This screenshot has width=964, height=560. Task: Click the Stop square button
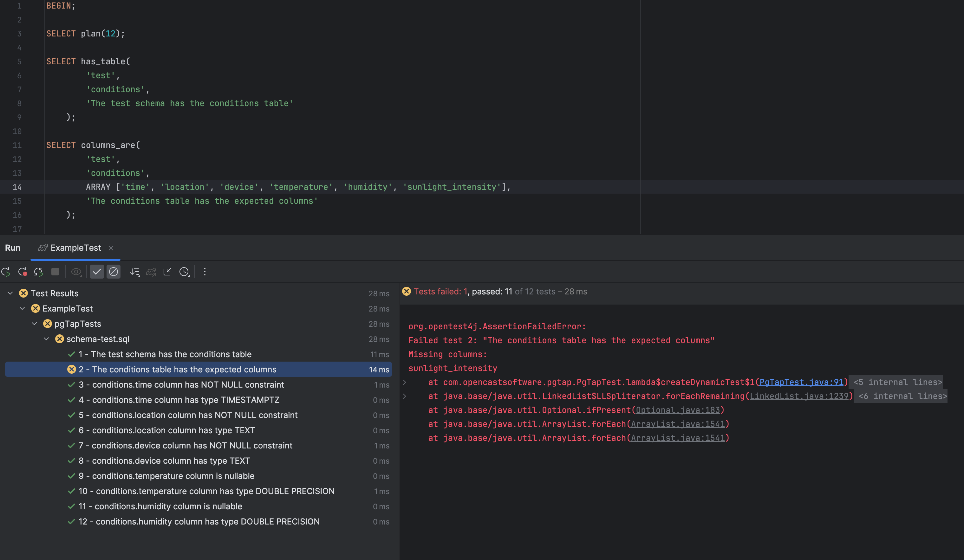(55, 272)
